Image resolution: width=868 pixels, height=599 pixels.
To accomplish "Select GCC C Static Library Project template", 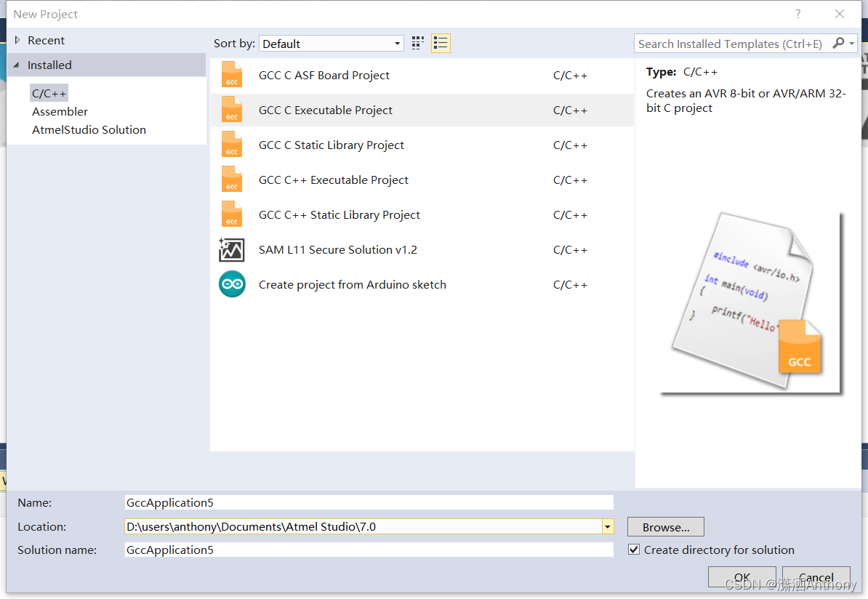I will pyautogui.click(x=422, y=145).
